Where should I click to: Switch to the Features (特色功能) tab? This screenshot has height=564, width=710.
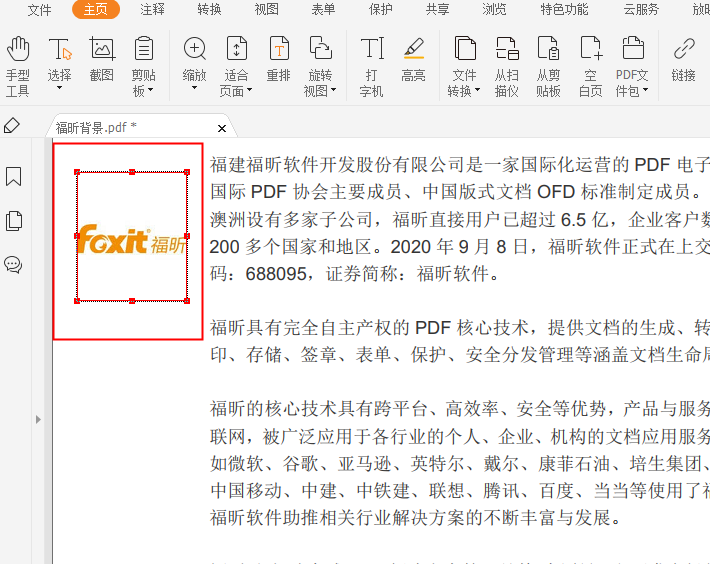tap(564, 10)
